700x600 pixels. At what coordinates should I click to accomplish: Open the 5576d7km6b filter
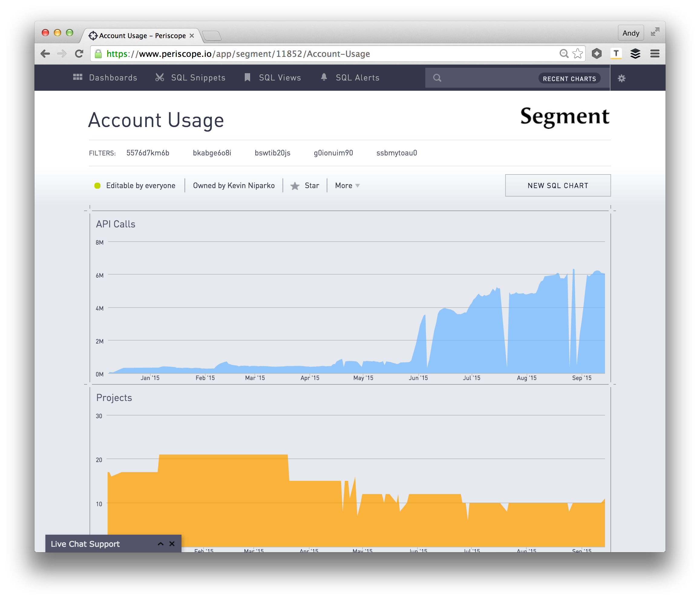point(148,153)
